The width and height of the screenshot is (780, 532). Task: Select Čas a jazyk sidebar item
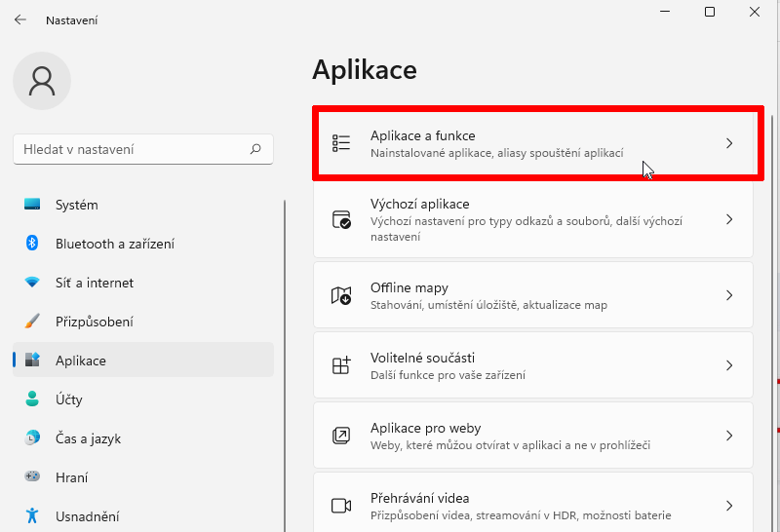(143, 438)
